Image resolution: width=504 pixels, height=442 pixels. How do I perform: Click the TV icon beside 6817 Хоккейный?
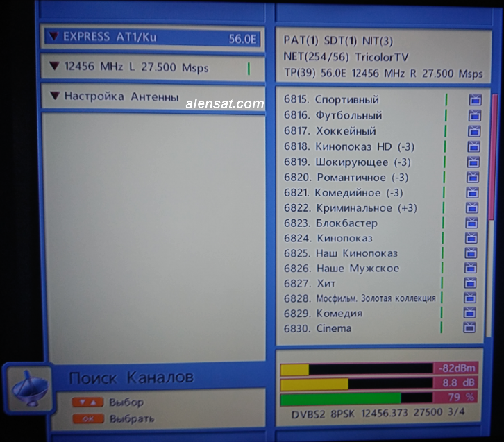475,130
